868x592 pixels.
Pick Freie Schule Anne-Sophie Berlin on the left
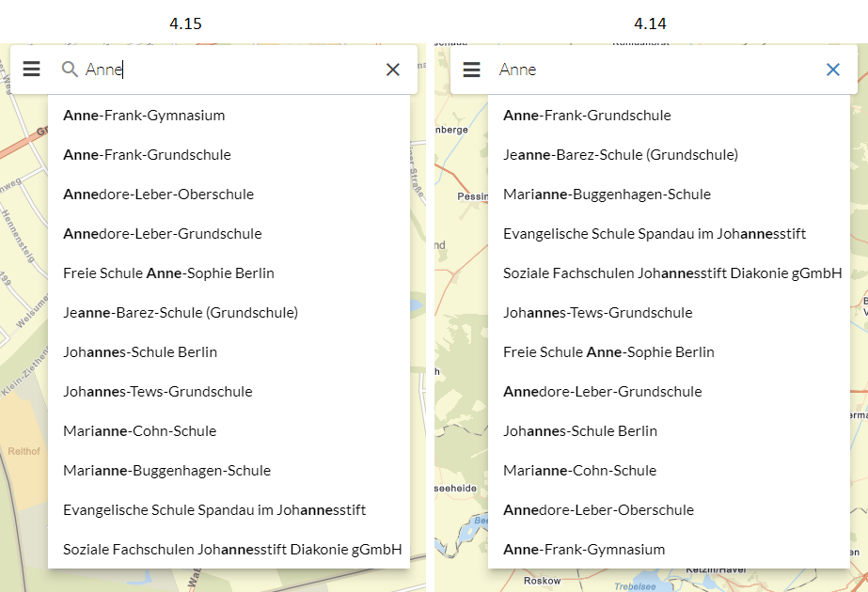click(167, 273)
